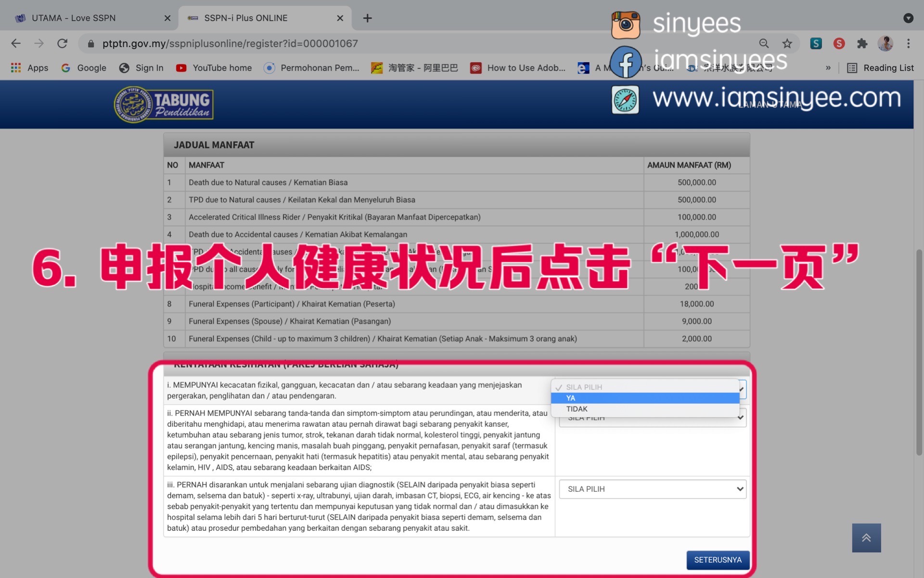Open a new browser tab
This screenshot has height=578, width=924.
click(x=367, y=18)
